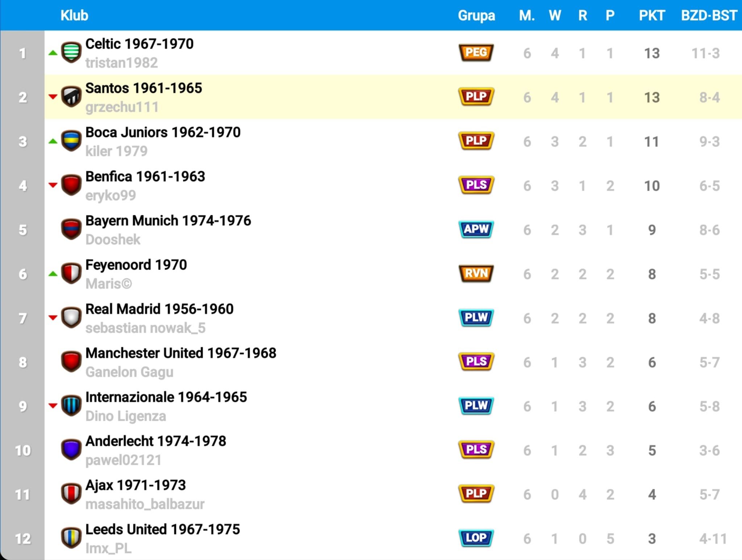Select the LOP group badge for Leeds United
This screenshot has height=560, width=742.
tap(476, 538)
